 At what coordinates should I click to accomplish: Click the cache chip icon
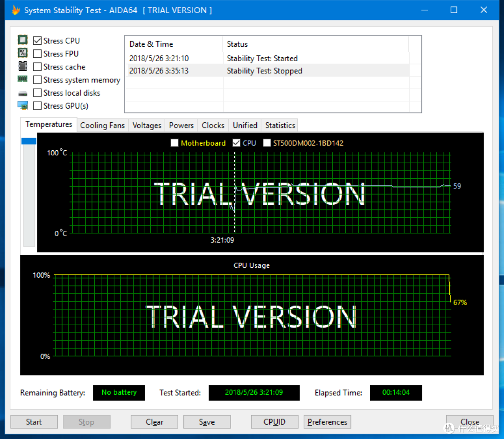[22, 66]
